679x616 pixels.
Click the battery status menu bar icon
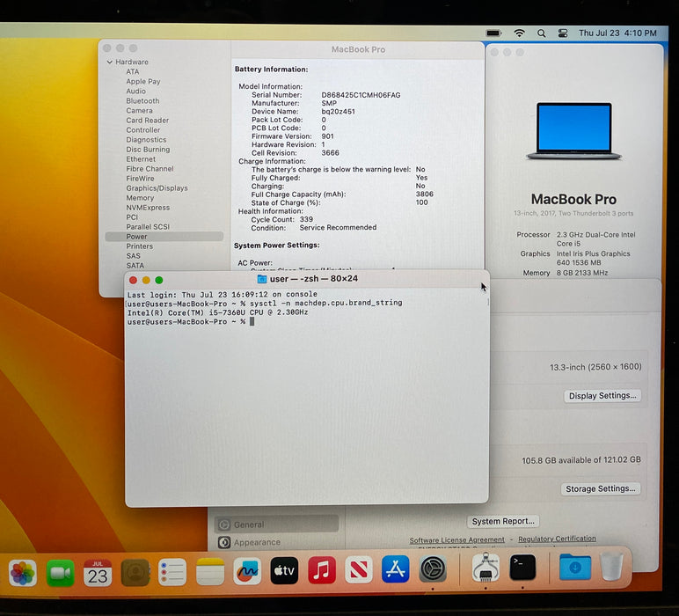point(493,33)
